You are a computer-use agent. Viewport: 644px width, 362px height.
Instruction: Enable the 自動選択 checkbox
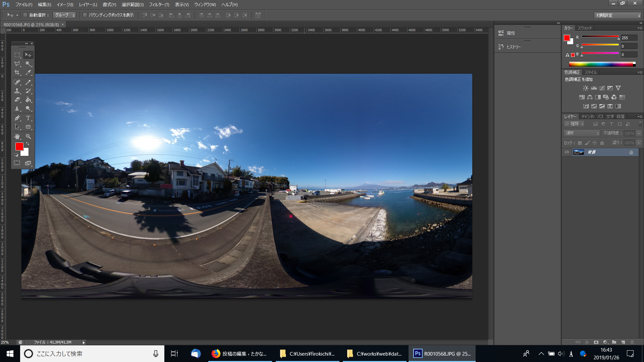click(25, 15)
